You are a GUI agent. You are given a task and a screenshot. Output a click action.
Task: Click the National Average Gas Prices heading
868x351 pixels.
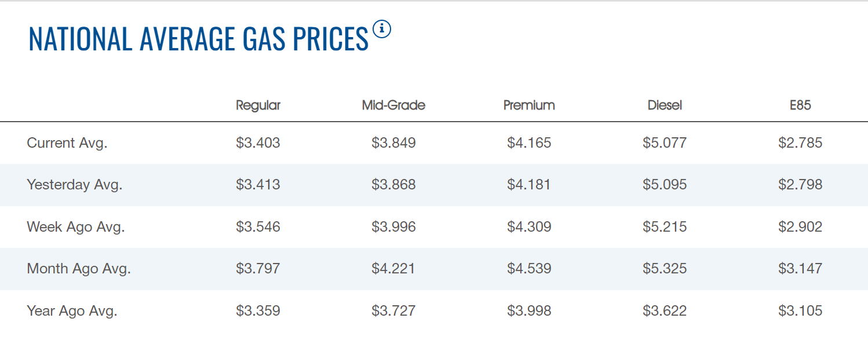click(198, 39)
